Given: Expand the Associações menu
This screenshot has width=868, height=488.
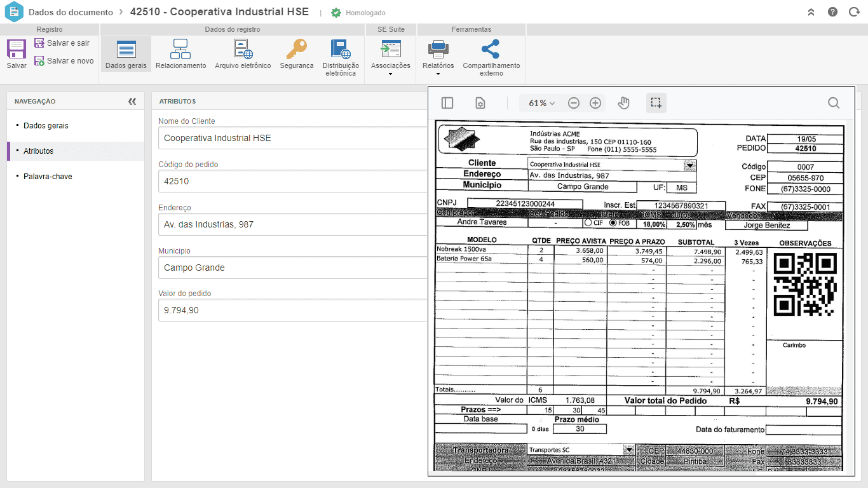Looking at the screenshot, I should tap(390, 58).
